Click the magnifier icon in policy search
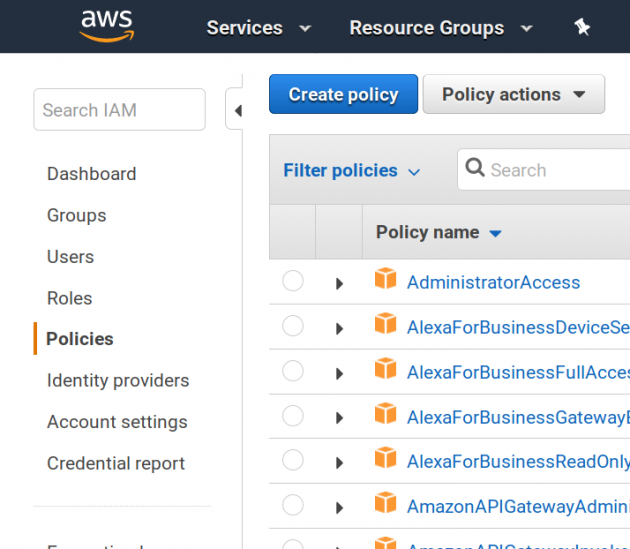This screenshot has width=630, height=549. click(x=475, y=167)
